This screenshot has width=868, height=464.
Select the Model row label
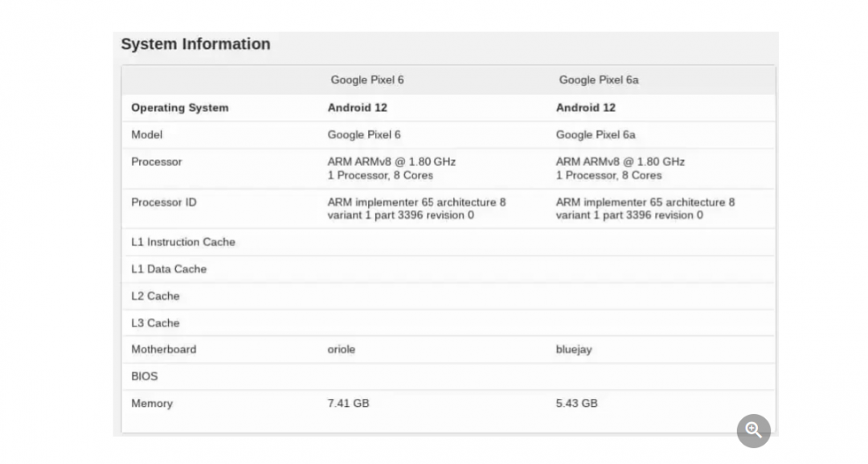click(147, 134)
